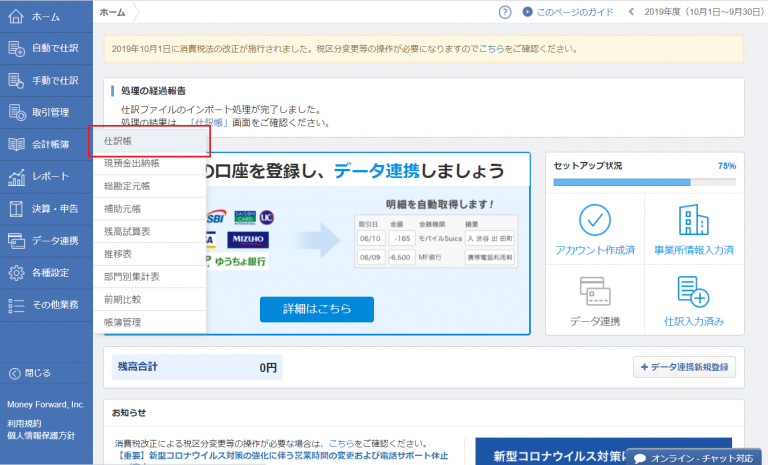The height and width of the screenshot is (465, 768).
Task: Click the 決算・申告 sidebar icon
Action: click(x=16, y=209)
